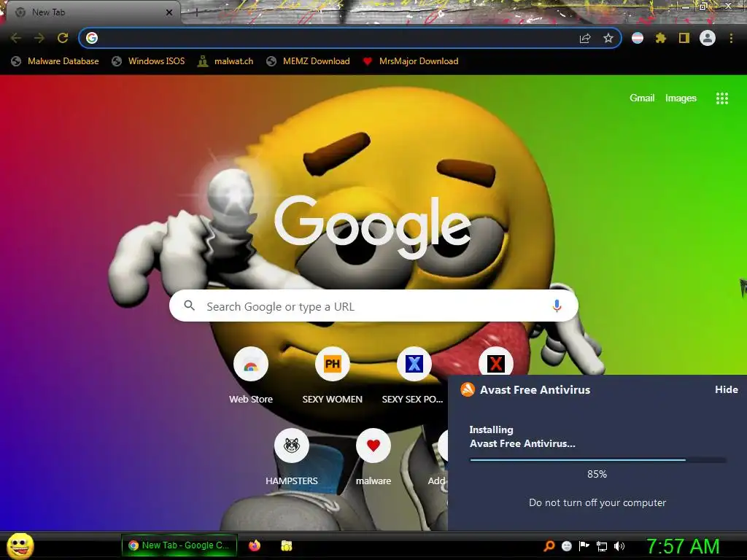Image resolution: width=747 pixels, height=560 pixels.
Task: Open the Chrome profile avatar
Action: (x=708, y=38)
